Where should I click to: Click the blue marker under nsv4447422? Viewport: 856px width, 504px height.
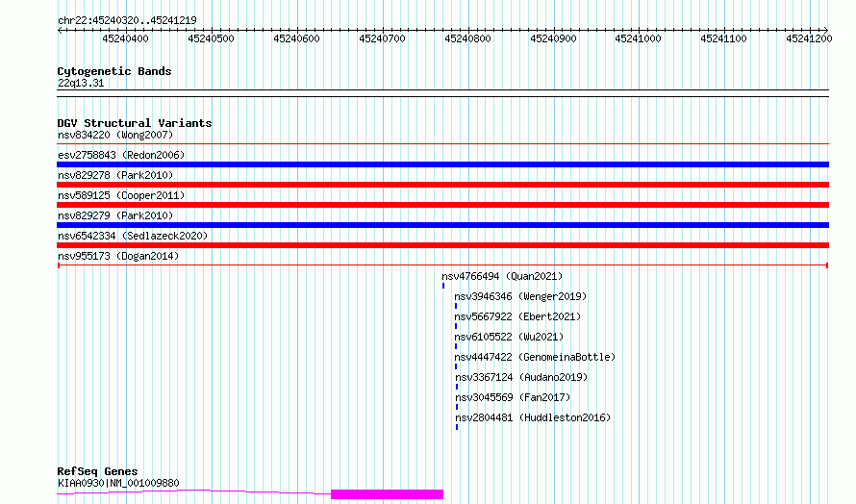click(456, 366)
